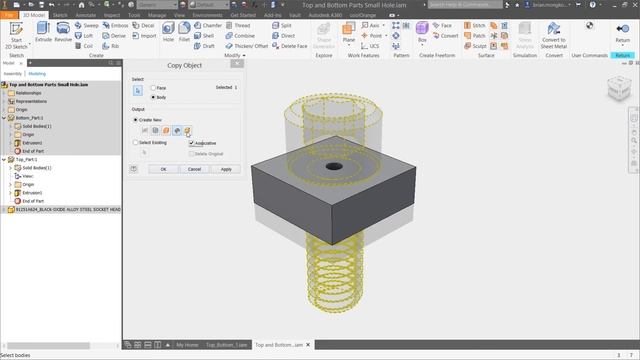Select the Body radio button
This screenshot has height=360, width=640.
coord(153,97)
